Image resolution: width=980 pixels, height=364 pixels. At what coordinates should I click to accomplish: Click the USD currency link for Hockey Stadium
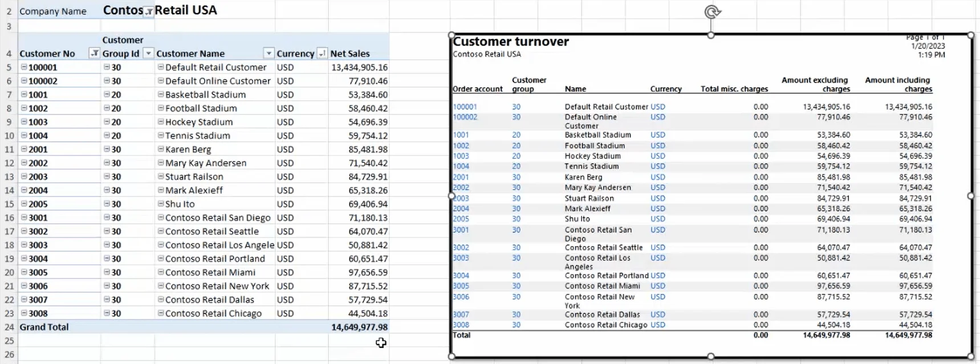[x=657, y=156]
